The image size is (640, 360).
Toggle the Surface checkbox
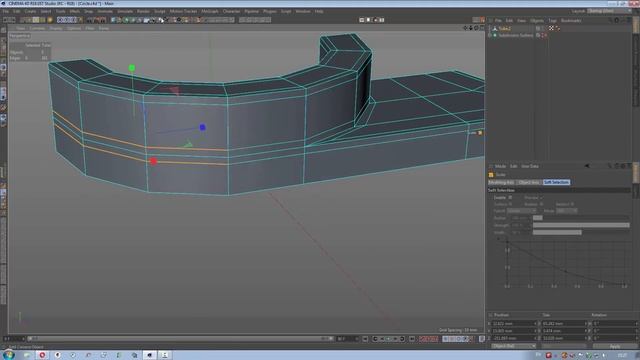pyautogui.click(x=510, y=204)
